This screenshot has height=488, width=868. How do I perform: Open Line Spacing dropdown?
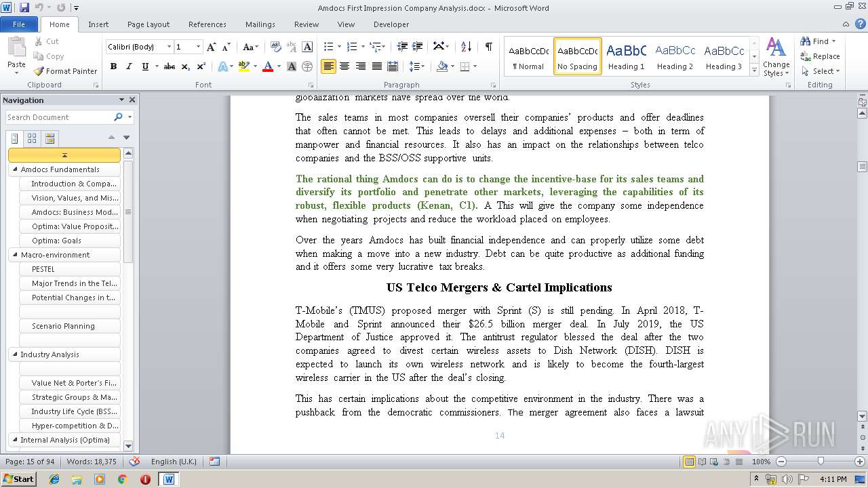tap(418, 66)
